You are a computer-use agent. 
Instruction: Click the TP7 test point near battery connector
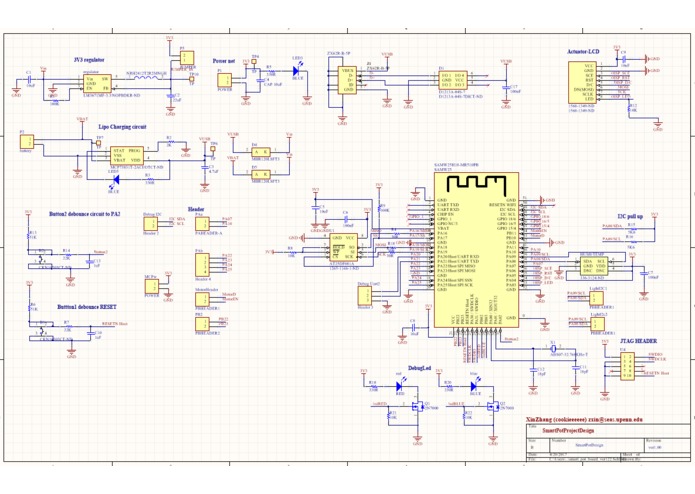pyautogui.click(x=98, y=143)
